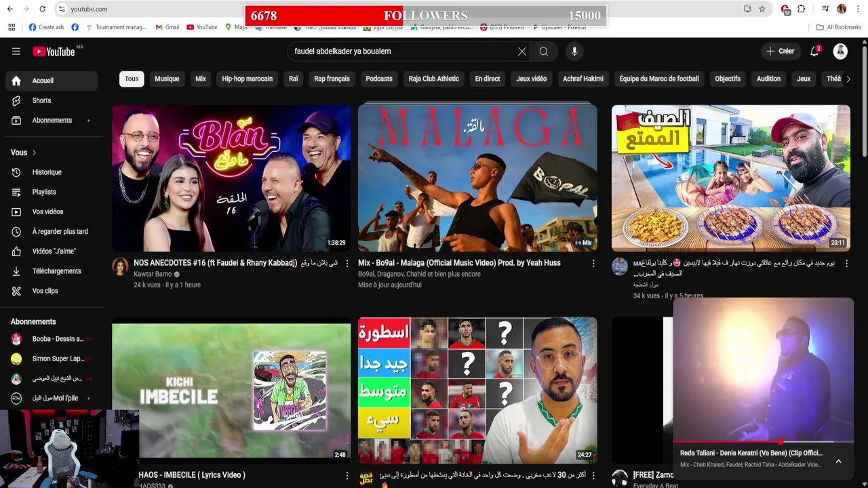Open All Bookmarks folder

coord(839,27)
